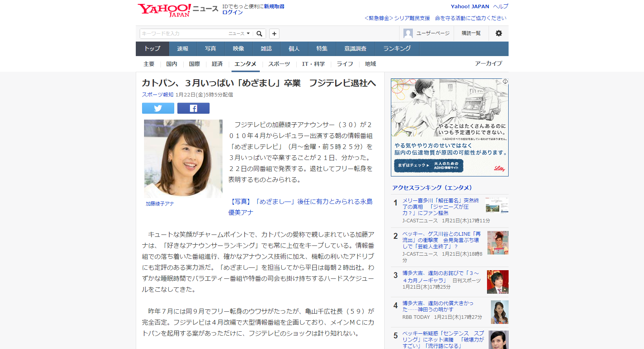Select the 映像 tab

point(238,49)
